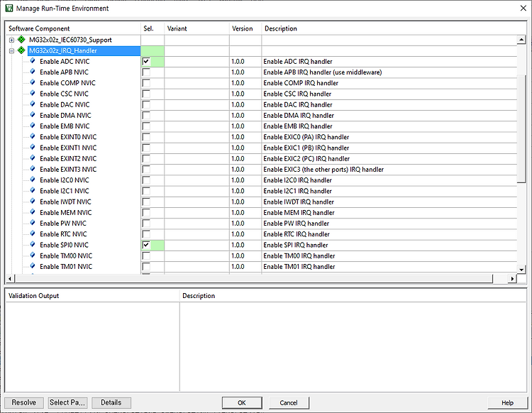Check the Enable COMP NVIC checkbox

click(x=146, y=83)
